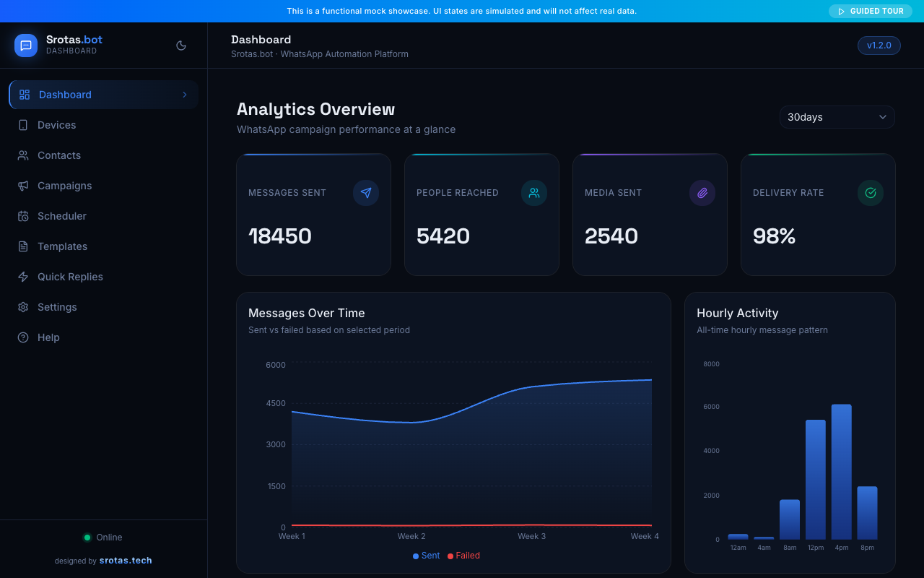The image size is (924, 578).
Task: Visit the srotas.tech link
Action: pos(126,560)
